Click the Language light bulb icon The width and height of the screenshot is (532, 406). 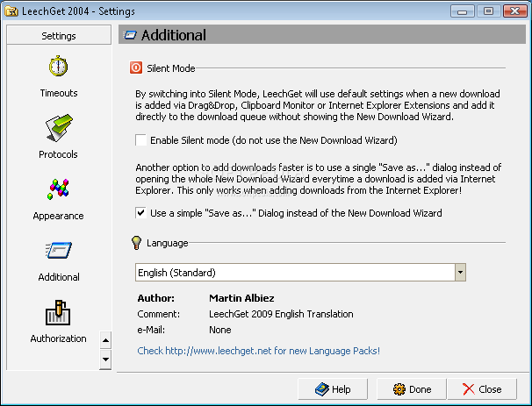pyautogui.click(x=136, y=243)
